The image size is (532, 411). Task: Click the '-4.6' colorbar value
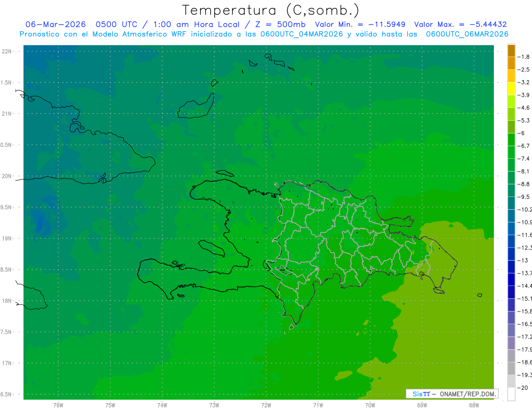[523, 108]
